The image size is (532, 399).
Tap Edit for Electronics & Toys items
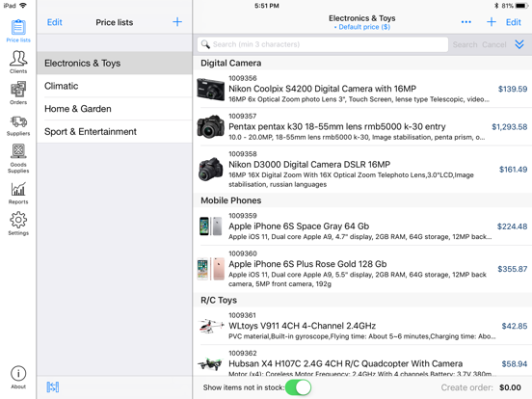coord(514,22)
